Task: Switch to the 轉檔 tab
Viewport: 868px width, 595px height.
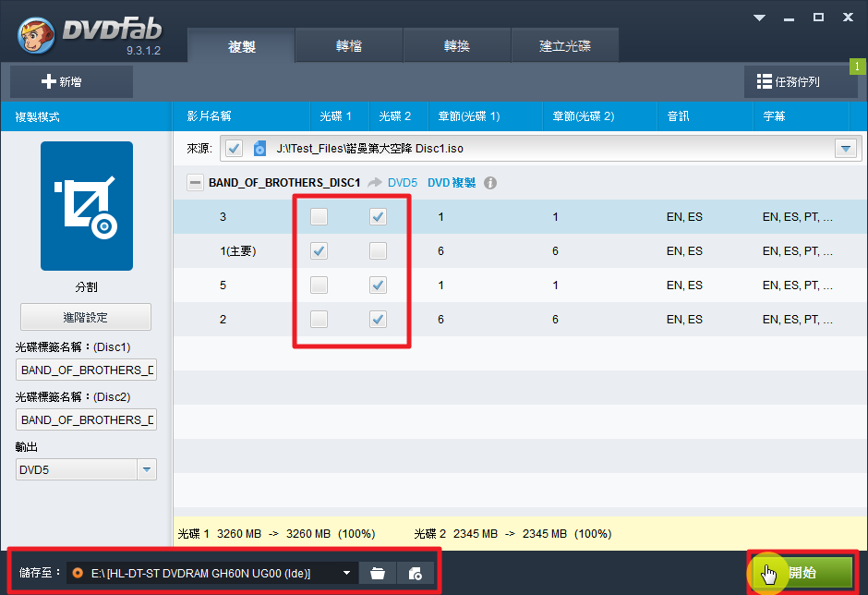Action: click(349, 46)
